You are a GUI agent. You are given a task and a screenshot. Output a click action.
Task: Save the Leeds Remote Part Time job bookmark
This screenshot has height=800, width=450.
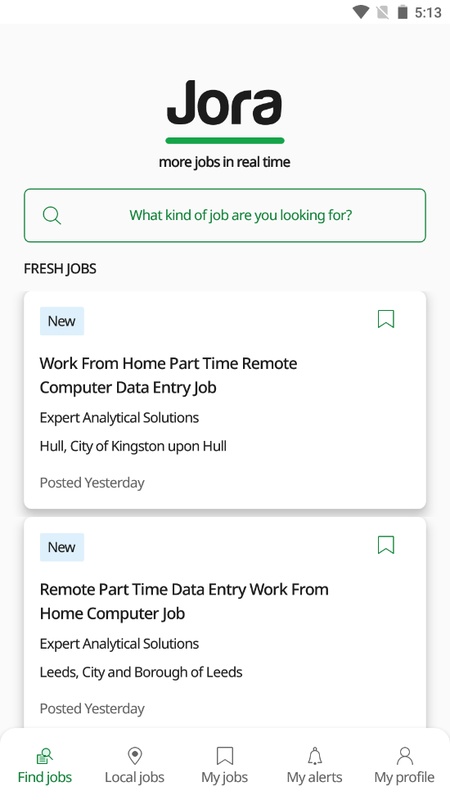point(386,545)
